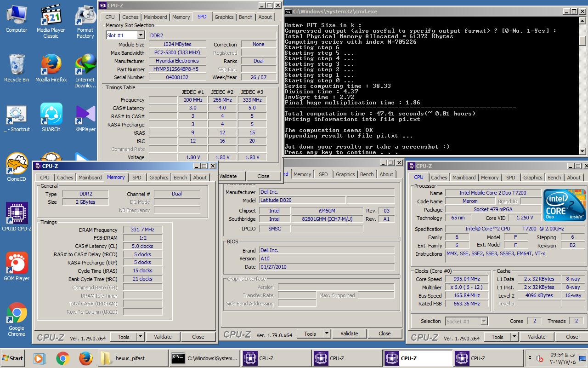
Task: Click the cmd.exe window title icon
Action: [x=288, y=11]
